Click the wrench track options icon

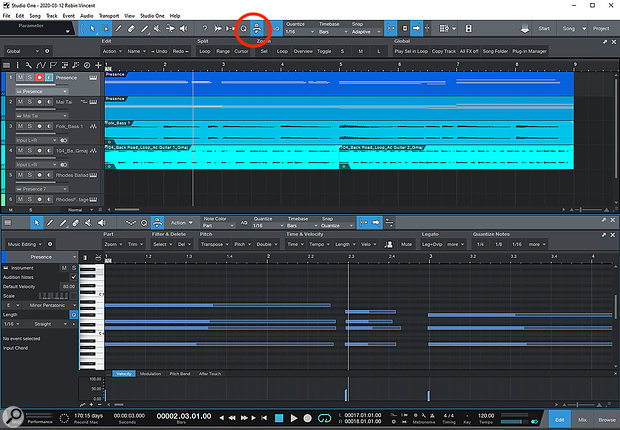[x=28, y=65]
